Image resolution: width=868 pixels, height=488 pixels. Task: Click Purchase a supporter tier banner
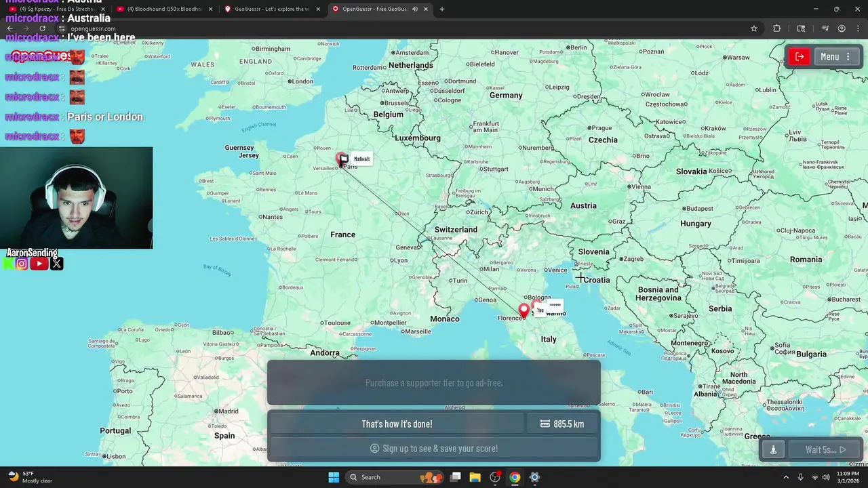[x=434, y=383]
